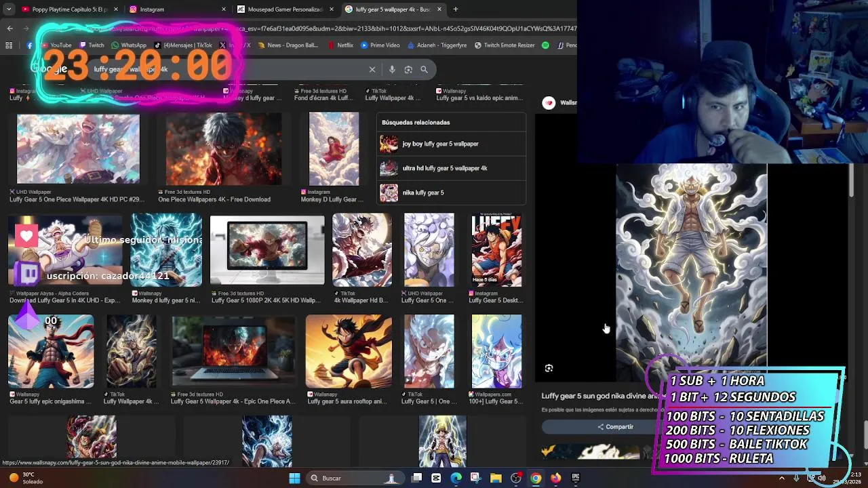Open the Wallsnapy source link in preview panel
The height and width of the screenshot is (488, 868).
point(560,102)
